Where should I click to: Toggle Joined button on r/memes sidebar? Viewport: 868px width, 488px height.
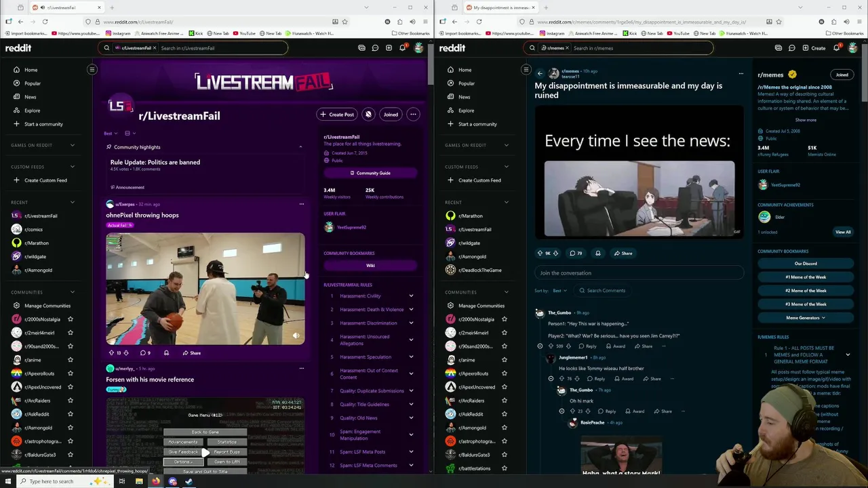coord(842,75)
